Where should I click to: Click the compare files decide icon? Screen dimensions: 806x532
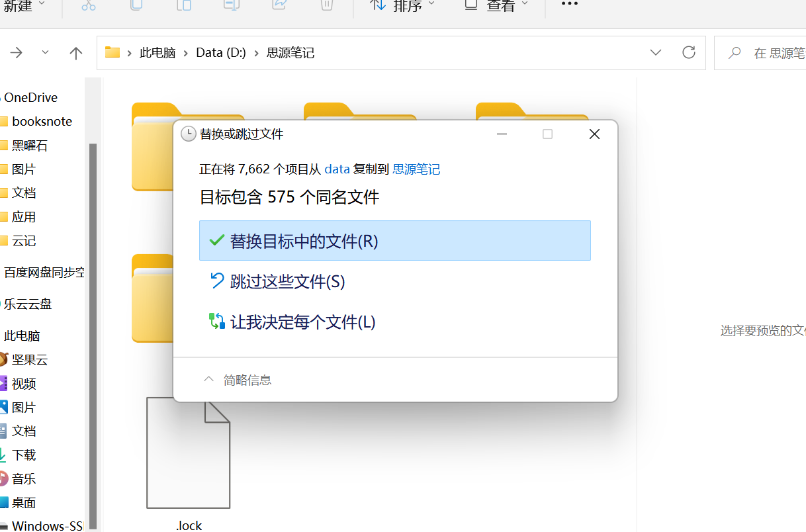click(216, 322)
